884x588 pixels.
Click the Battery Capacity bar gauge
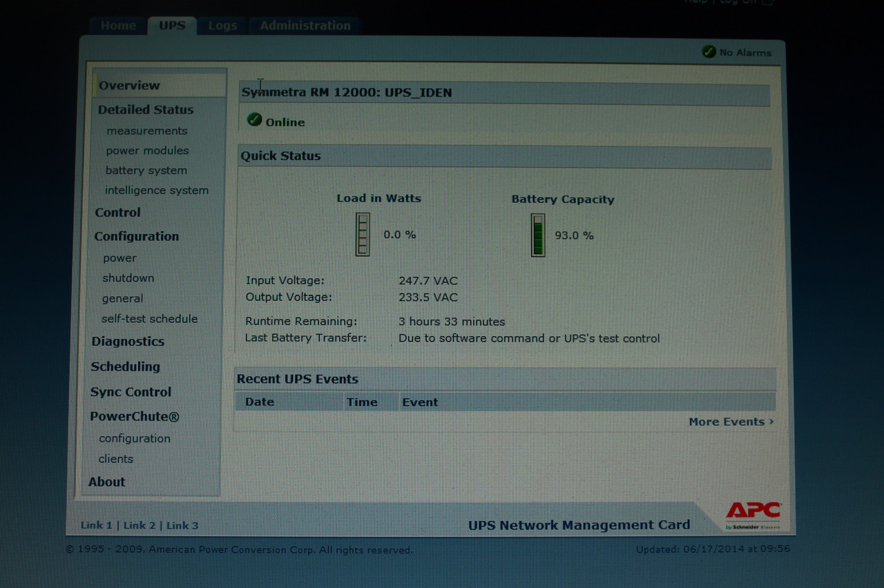click(x=538, y=235)
